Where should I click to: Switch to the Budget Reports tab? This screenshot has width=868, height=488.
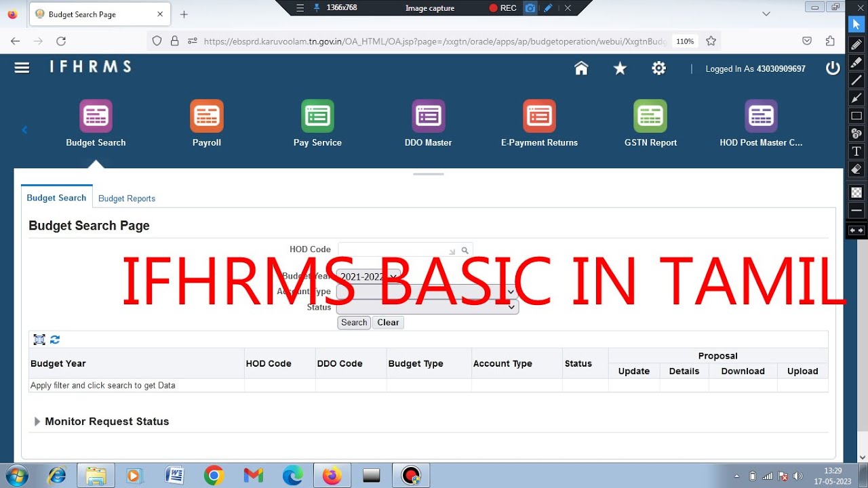(x=127, y=199)
